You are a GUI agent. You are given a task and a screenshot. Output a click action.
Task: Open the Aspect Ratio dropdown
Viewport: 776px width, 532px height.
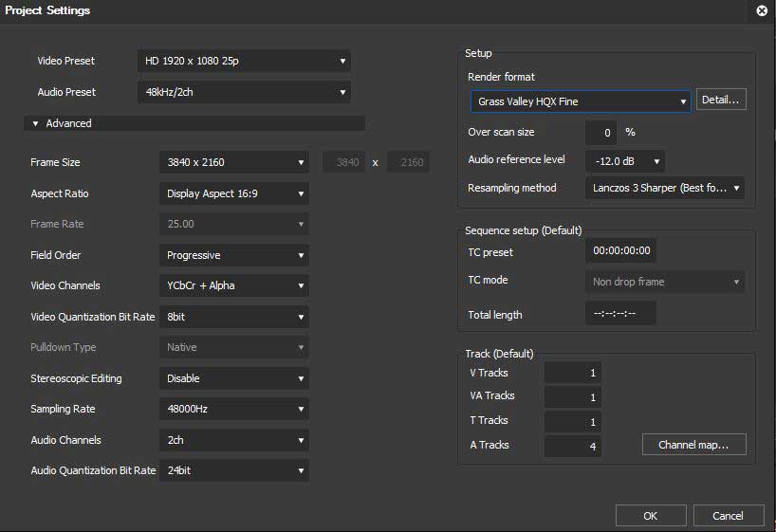[234, 193]
